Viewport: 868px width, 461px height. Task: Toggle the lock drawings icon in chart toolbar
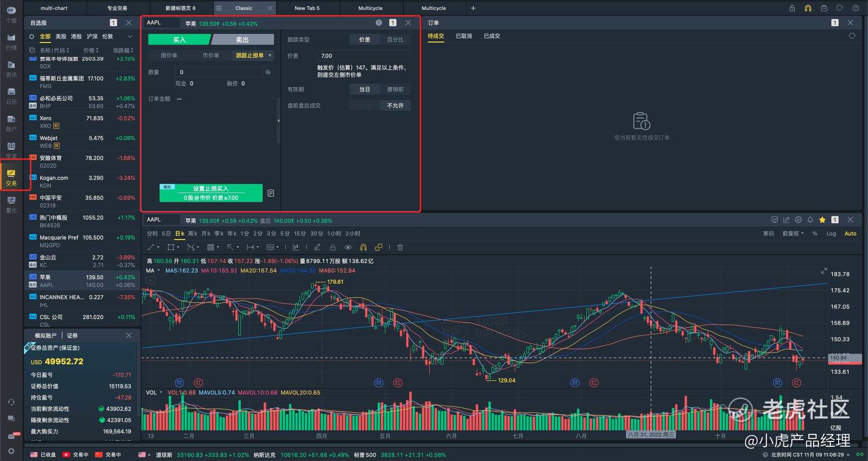click(x=332, y=247)
